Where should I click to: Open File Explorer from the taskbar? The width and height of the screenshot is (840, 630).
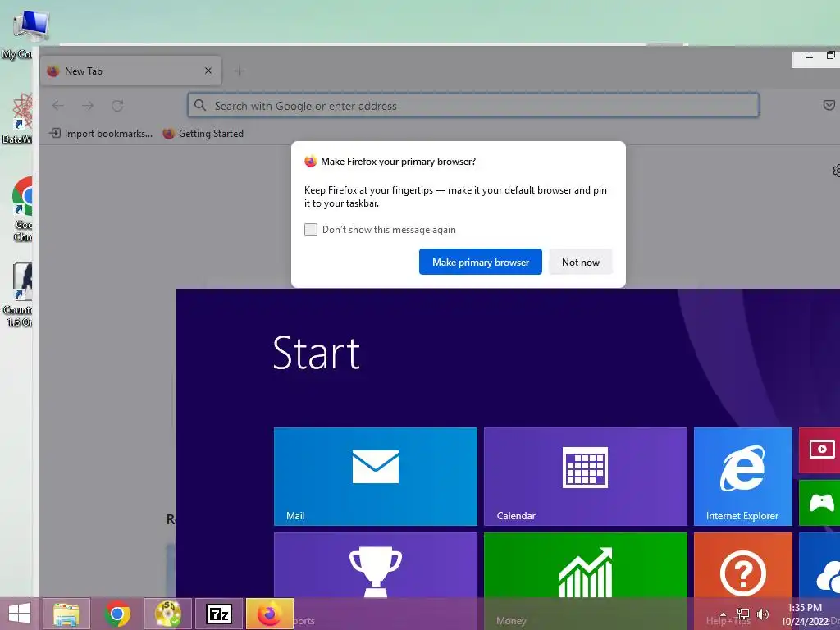[x=66, y=614]
